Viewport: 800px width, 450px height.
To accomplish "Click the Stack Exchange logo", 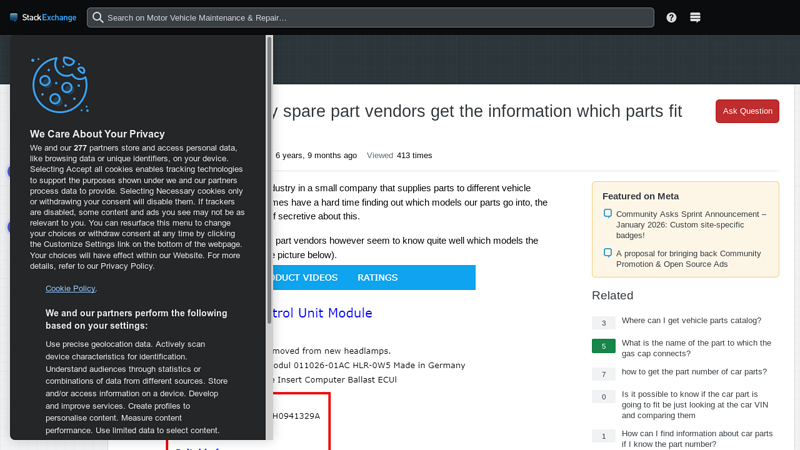I will (42, 17).
